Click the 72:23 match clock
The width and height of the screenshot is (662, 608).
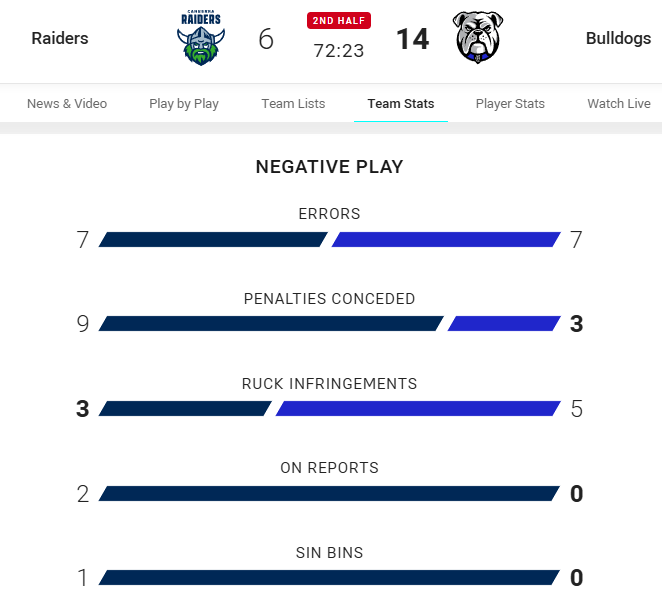pyautogui.click(x=339, y=51)
